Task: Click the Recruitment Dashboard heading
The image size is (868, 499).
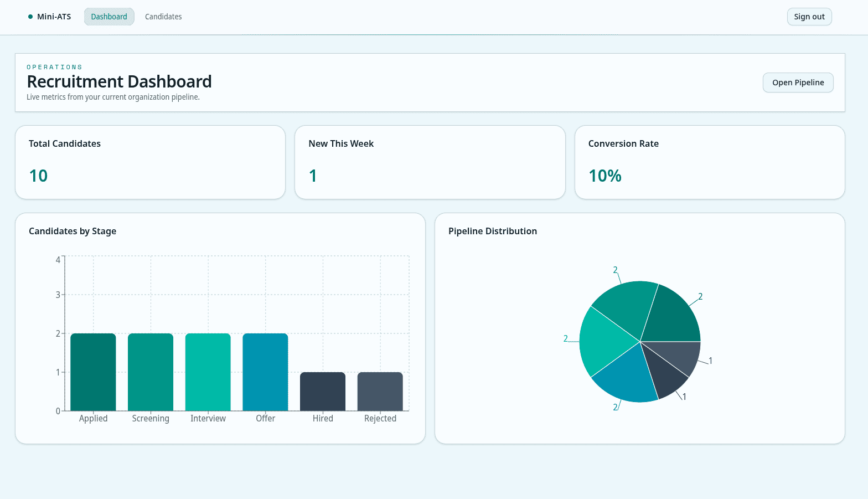Action: coord(119,81)
